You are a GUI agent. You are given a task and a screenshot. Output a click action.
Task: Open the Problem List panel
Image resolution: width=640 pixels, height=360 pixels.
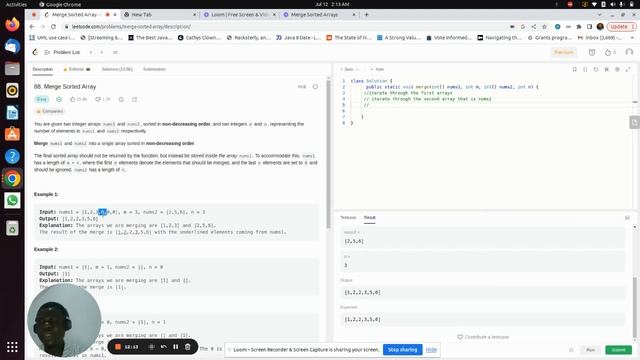(x=62, y=52)
